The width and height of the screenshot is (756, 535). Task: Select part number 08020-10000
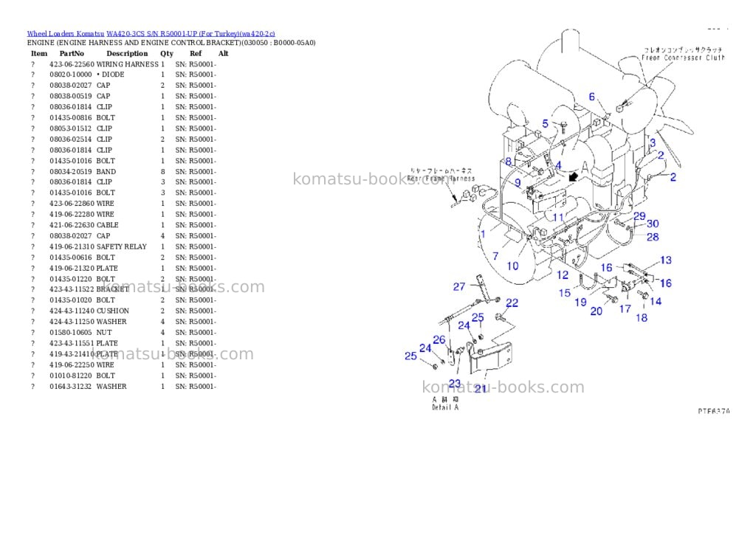pyautogui.click(x=70, y=75)
